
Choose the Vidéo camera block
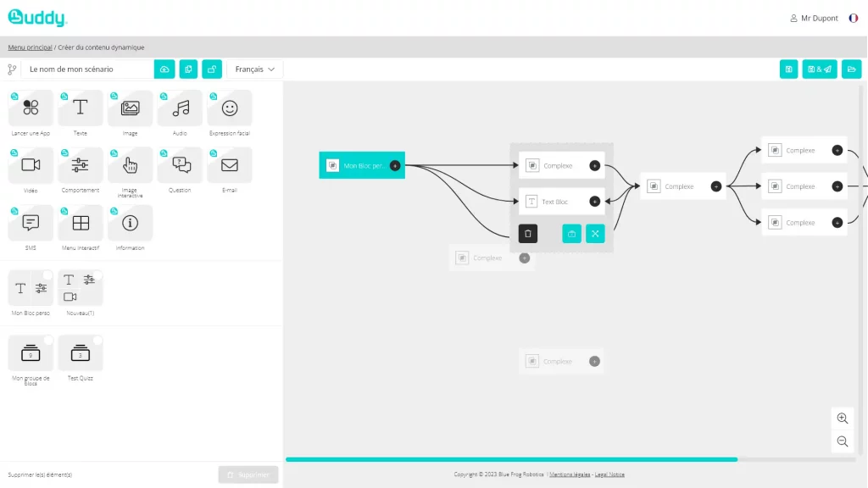(31, 165)
